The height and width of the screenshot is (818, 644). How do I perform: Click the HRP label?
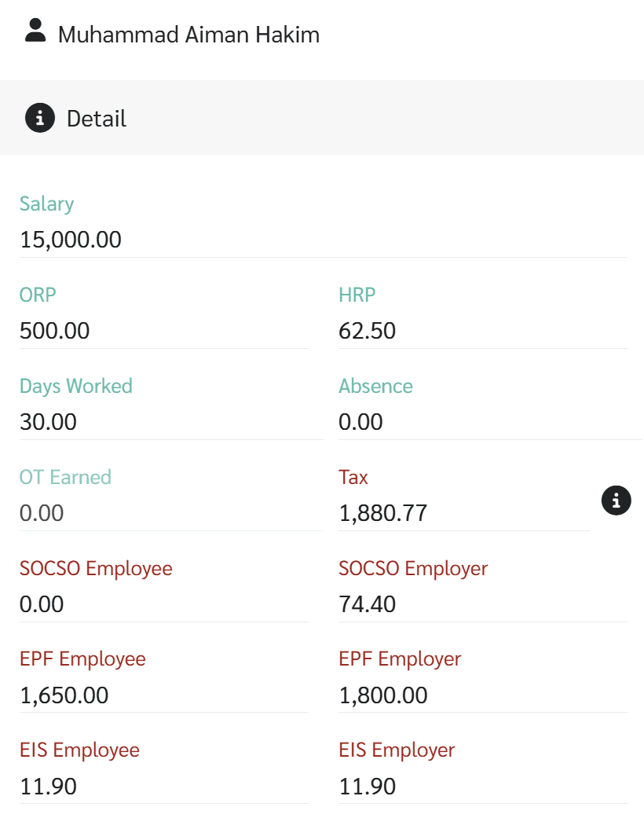(357, 295)
